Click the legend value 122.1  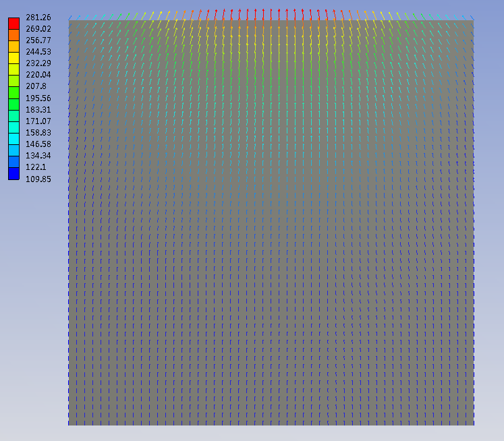[36, 167]
